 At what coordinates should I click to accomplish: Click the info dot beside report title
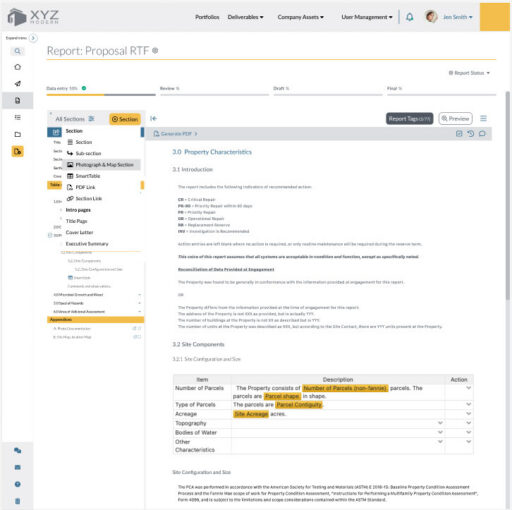155,51
